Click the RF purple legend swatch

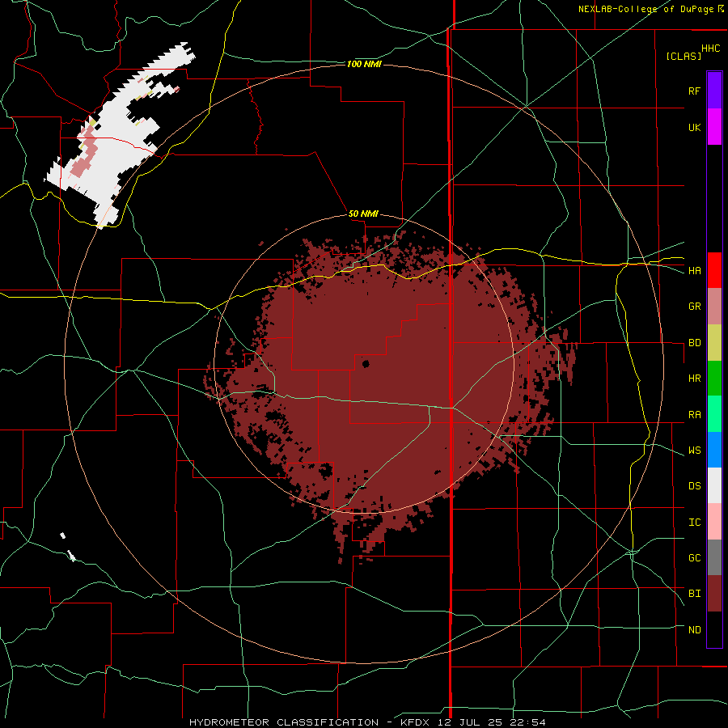click(714, 91)
